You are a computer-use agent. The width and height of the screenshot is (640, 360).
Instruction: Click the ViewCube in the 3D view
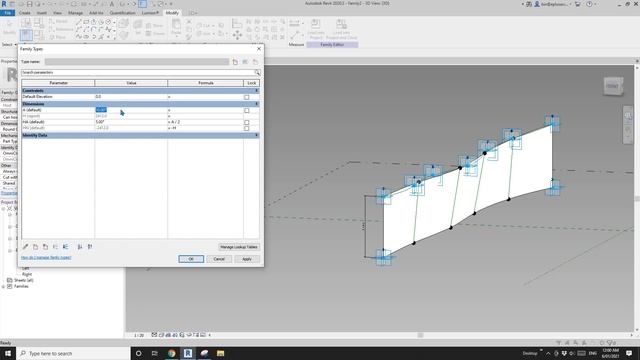point(613,86)
